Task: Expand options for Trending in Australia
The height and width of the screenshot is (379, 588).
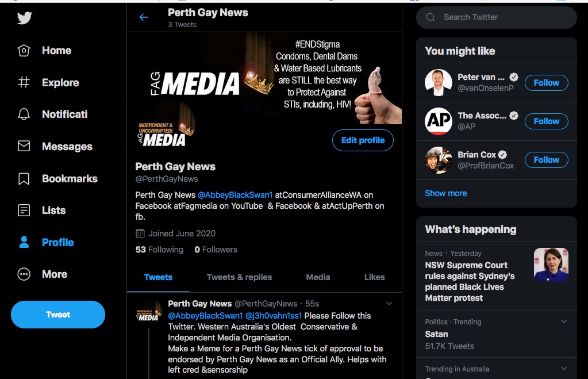Action: (564, 369)
